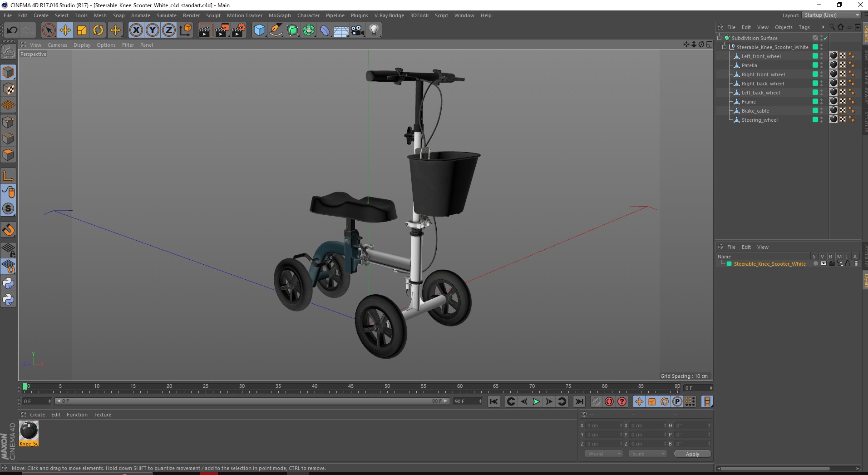868x475 pixels.
Task: Select the Knee_Sc material thumbnail
Action: click(29, 430)
